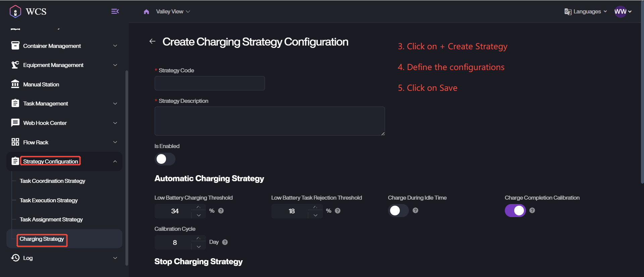
Task: Click help icon beside Charge Completion Calibration
Action: click(x=532, y=210)
